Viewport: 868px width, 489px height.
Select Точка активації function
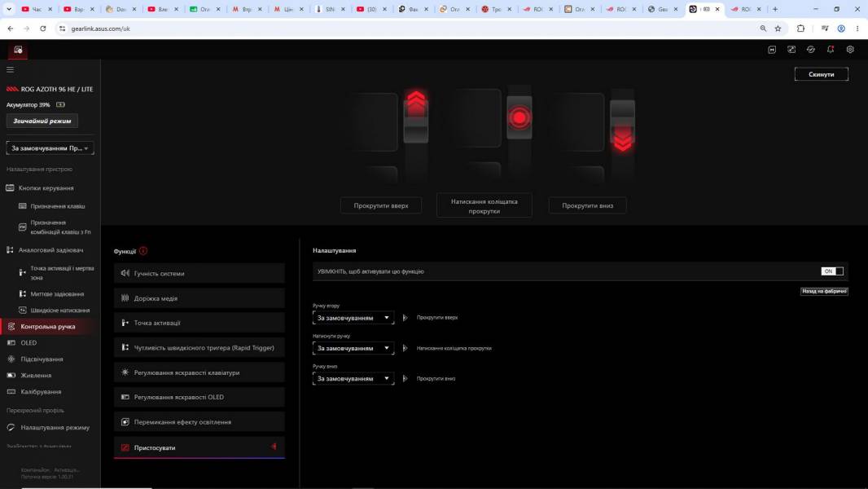[x=199, y=323]
